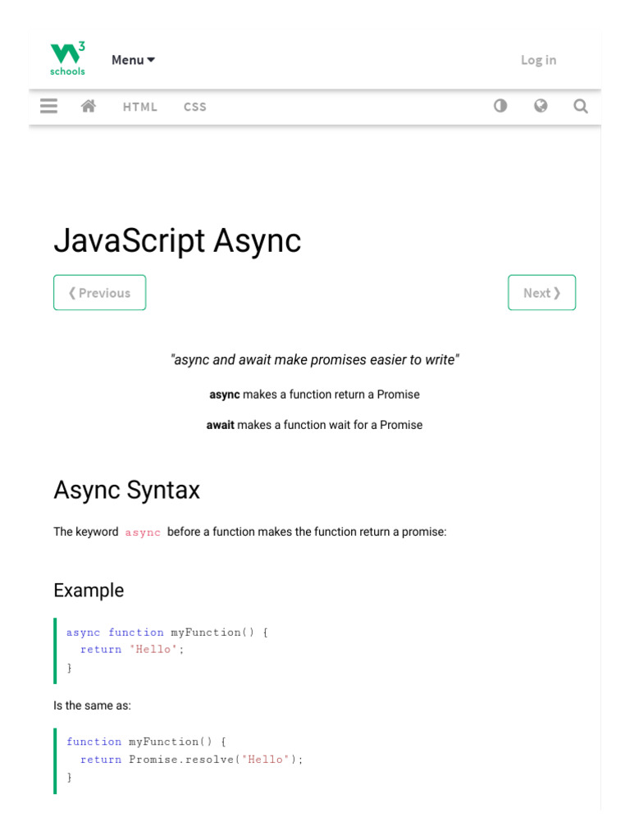Open the HTML tutorial tab

[139, 107]
